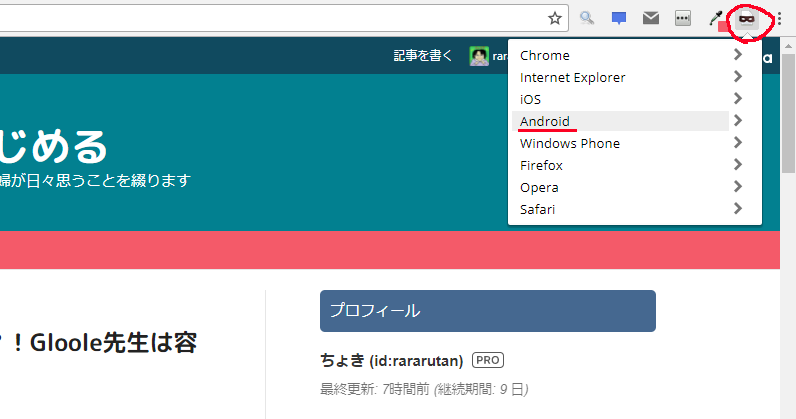The image size is (796, 419).
Task: Click the 記事を書く link
Action: 422,56
